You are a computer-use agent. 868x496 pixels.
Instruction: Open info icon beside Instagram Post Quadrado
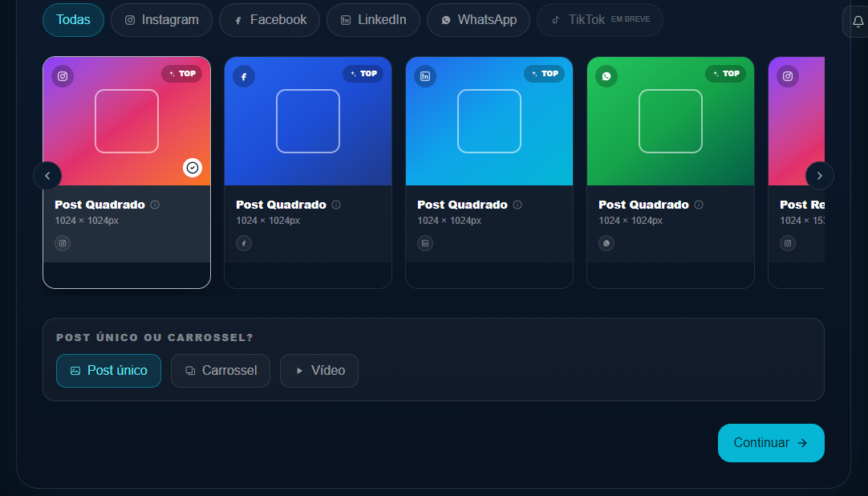coord(155,205)
